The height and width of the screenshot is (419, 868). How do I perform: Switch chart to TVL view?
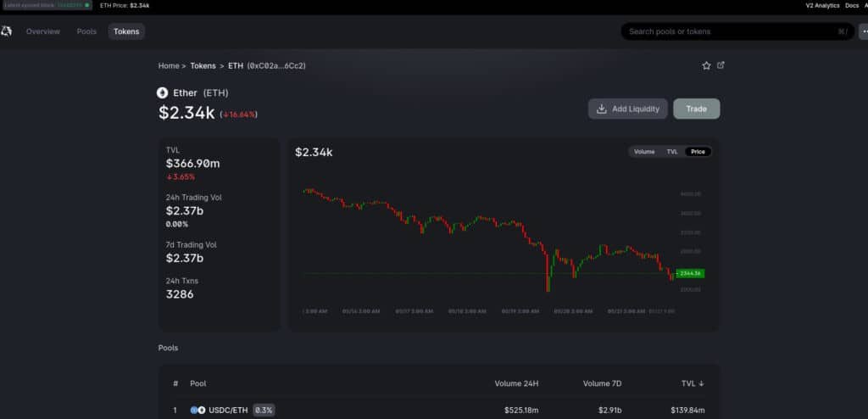pos(672,152)
